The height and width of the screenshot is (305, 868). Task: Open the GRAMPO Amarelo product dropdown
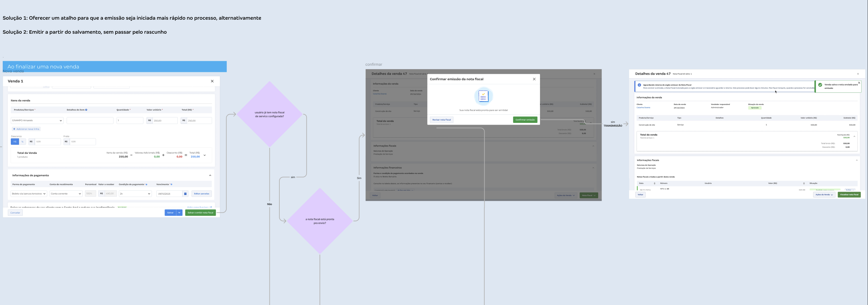[37, 121]
